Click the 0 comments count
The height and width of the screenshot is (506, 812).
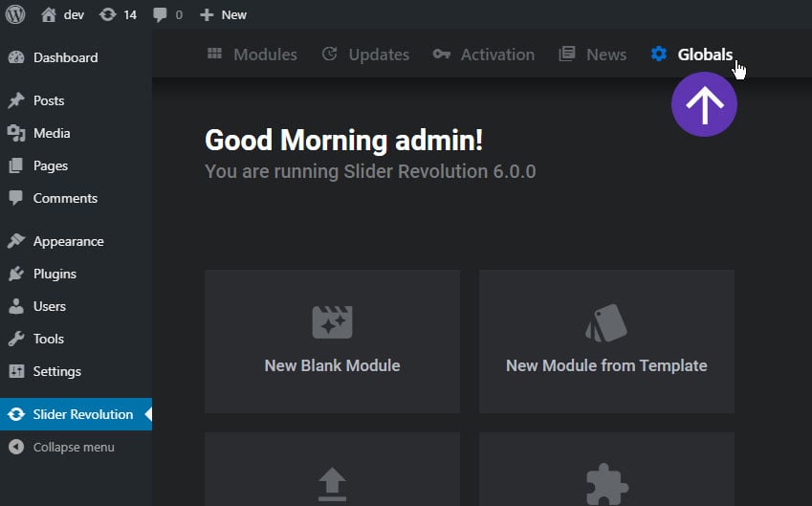179,15
